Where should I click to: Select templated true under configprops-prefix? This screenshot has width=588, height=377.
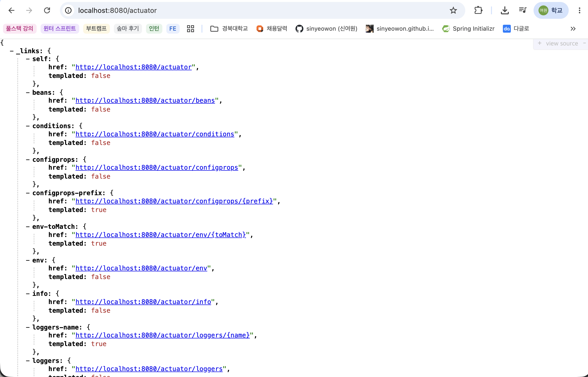pos(99,210)
